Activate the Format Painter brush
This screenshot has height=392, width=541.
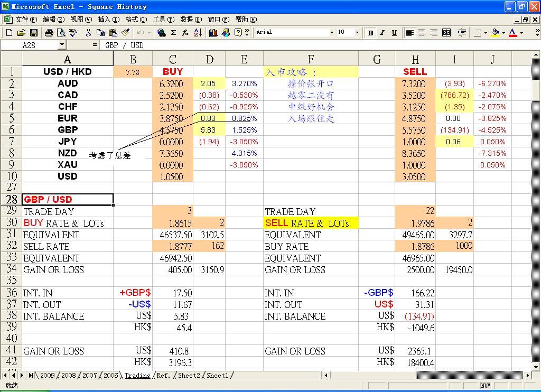tap(125, 32)
